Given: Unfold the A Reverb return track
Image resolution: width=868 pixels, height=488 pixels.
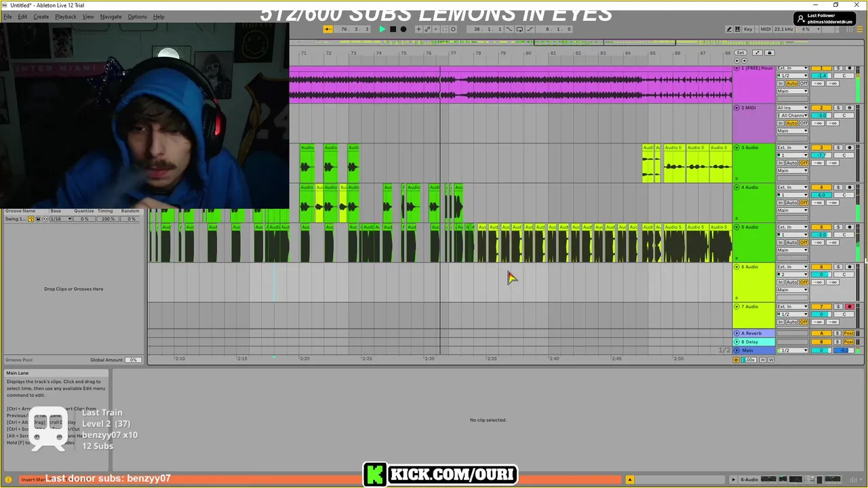Looking at the screenshot, I should click(x=737, y=333).
